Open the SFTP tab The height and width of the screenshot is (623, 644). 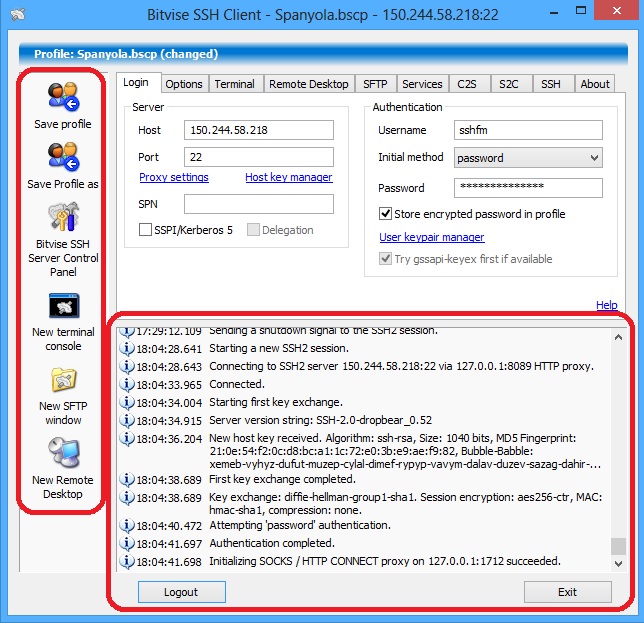(375, 84)
